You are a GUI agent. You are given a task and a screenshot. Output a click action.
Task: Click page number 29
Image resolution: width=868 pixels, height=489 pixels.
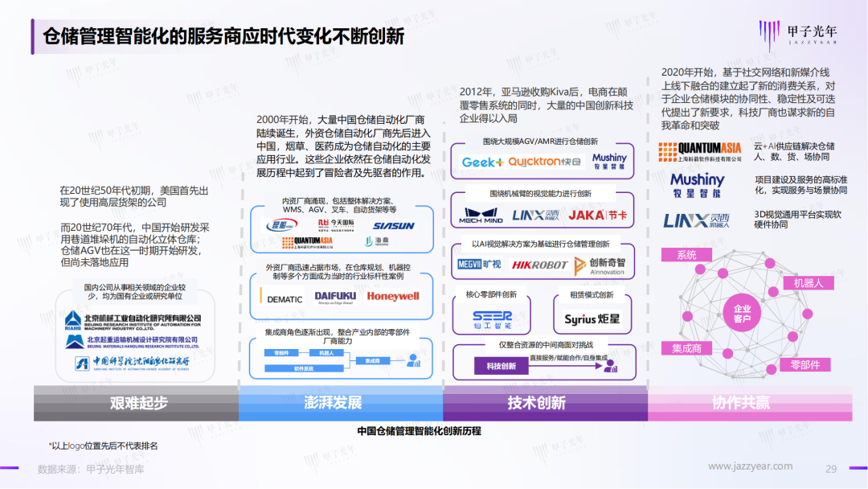831,469
